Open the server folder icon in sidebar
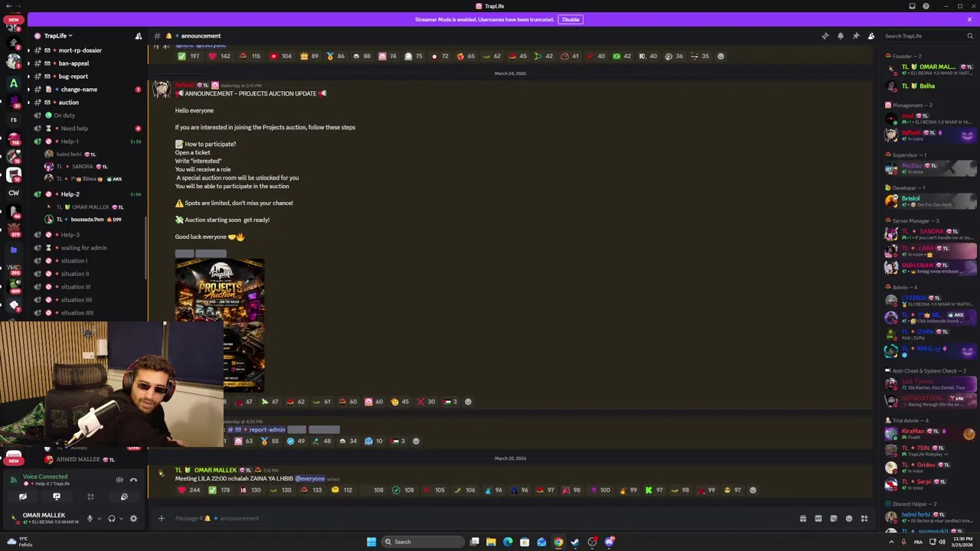 coord(14,249)
